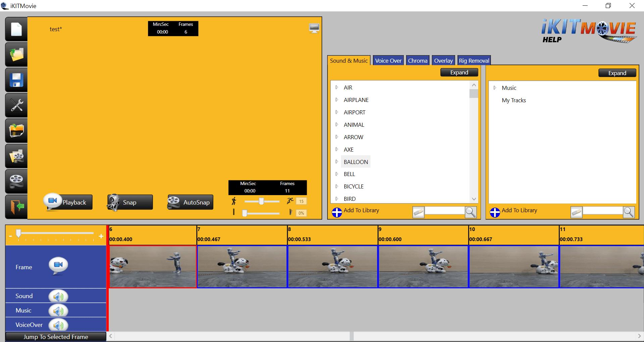Image resolution: width=644 pixels, height=342 pixels.
Task: Expand the AXE sound category
Action: click(x=337, y=150)
